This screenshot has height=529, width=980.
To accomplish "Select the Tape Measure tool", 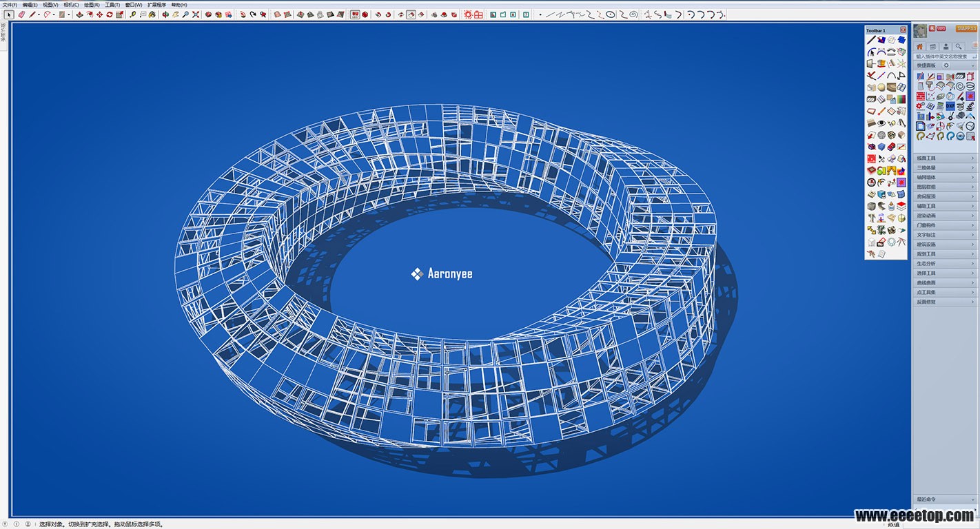I will point(132,14).
